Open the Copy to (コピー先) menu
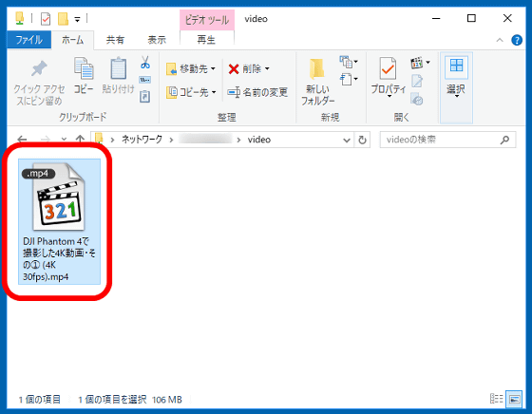The width and height of the screenshot is (532, 414). (191, 92)
